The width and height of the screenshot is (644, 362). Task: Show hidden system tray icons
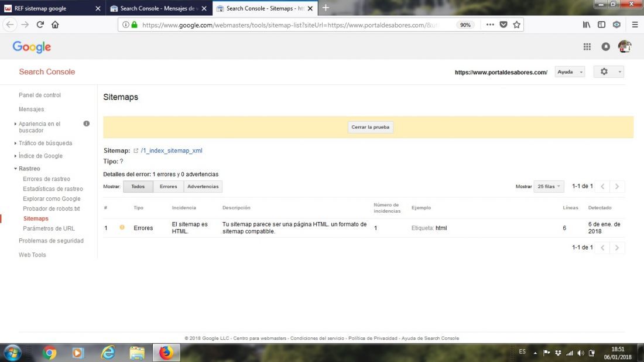[535, 353]
